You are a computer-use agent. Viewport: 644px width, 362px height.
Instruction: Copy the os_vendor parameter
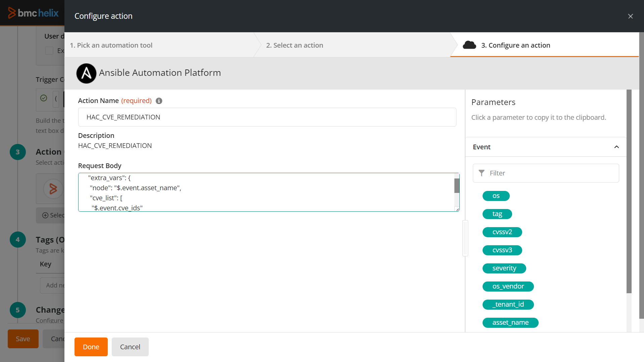click(x=508, y=287)
